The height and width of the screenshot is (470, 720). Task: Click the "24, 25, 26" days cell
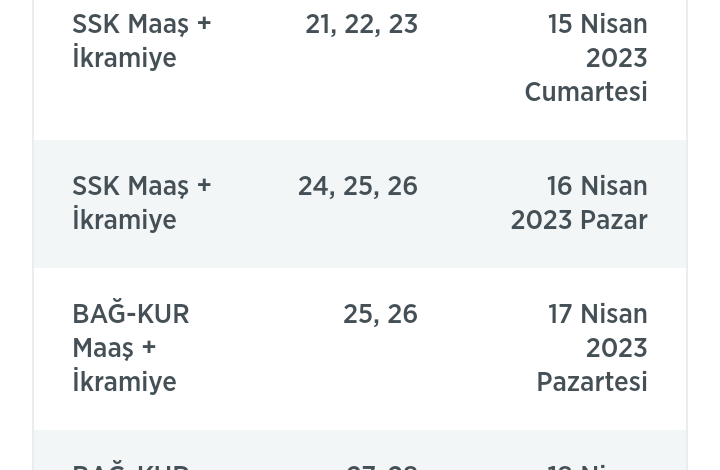(x=357, y=186)
